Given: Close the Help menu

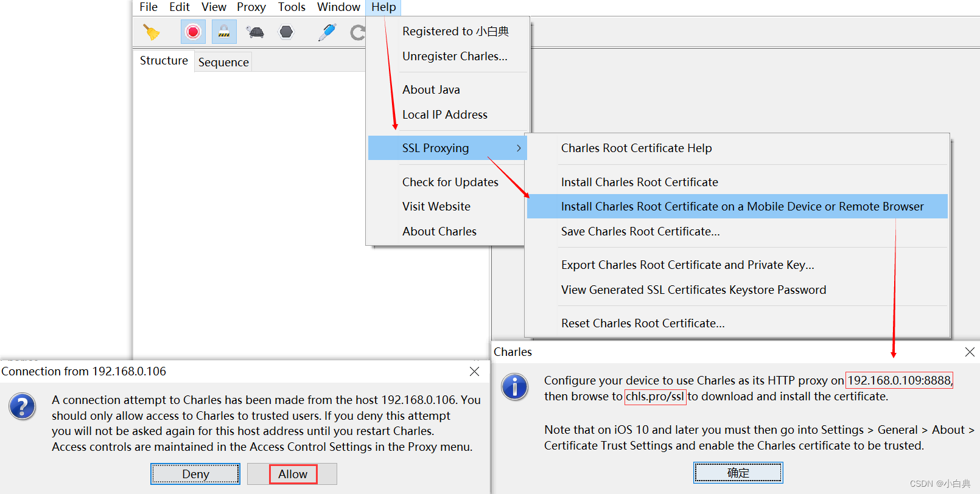Looking at the screenshot, I should coord(383,7).
